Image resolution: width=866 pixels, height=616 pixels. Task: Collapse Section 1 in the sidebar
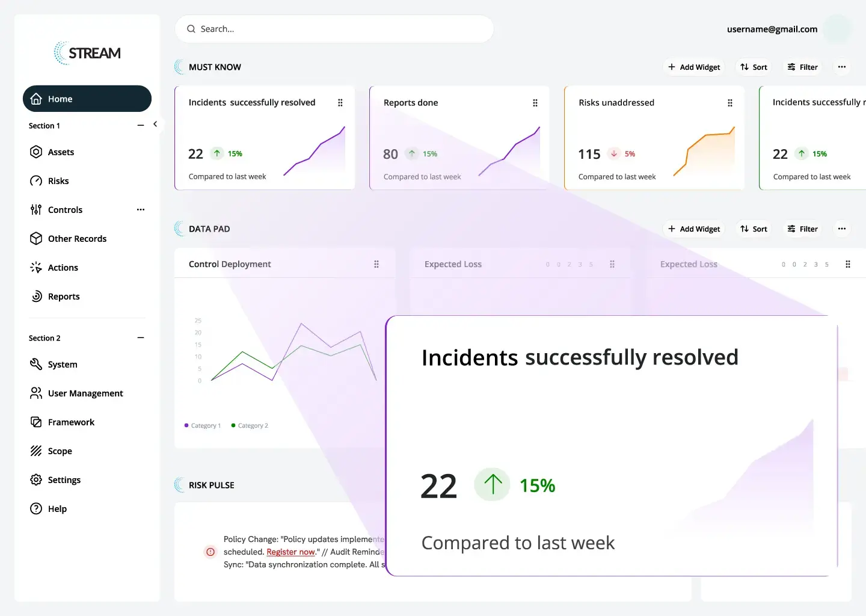[x=140, y=125]
